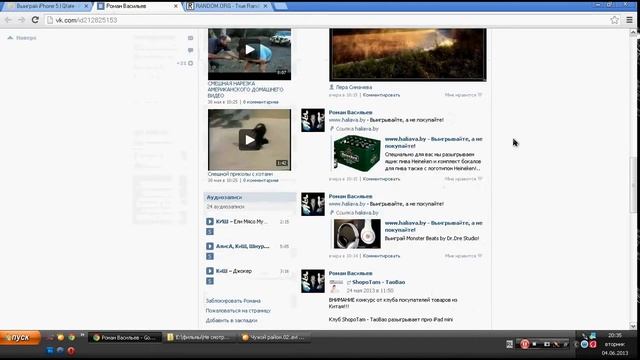This screenshot has height=360, width=640.
Task: Like the Monster Beats headphones post
Action: tap(463, 256)
